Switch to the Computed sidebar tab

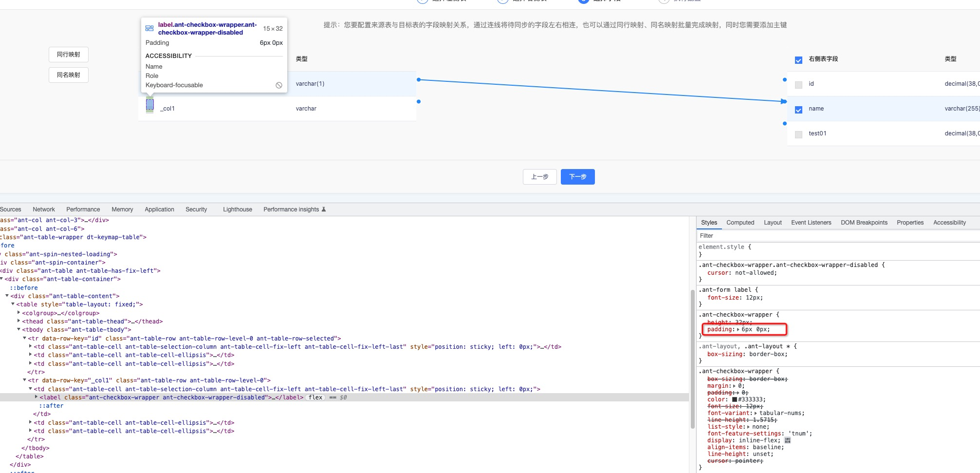click(x=740, y=223)
